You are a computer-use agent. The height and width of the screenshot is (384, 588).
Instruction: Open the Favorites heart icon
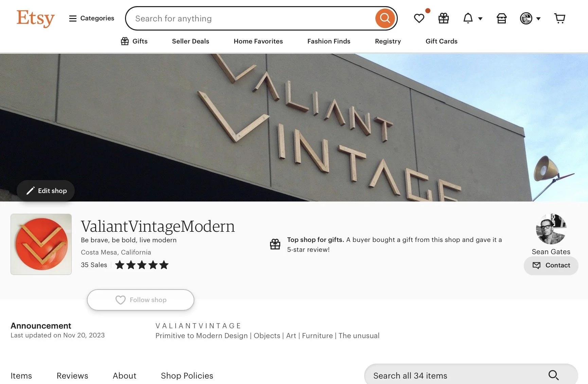[x=419, y=18]
